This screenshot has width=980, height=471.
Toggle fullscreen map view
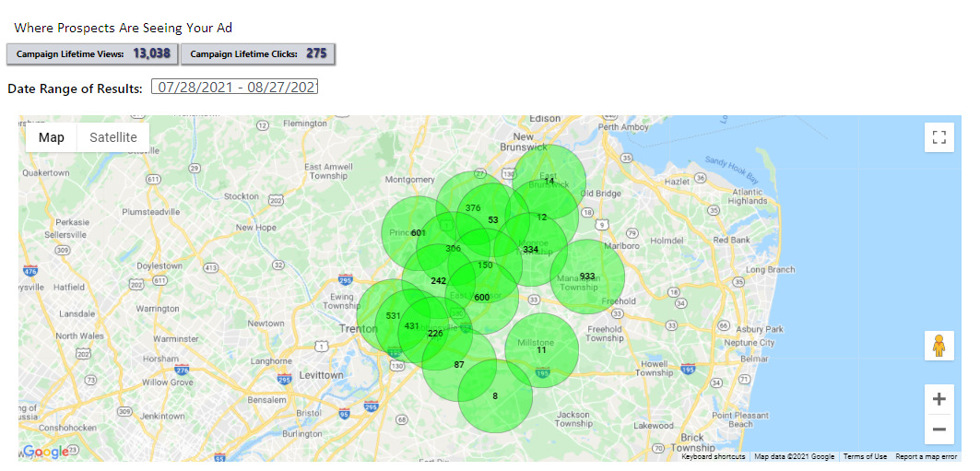click(x=939, y=137)
